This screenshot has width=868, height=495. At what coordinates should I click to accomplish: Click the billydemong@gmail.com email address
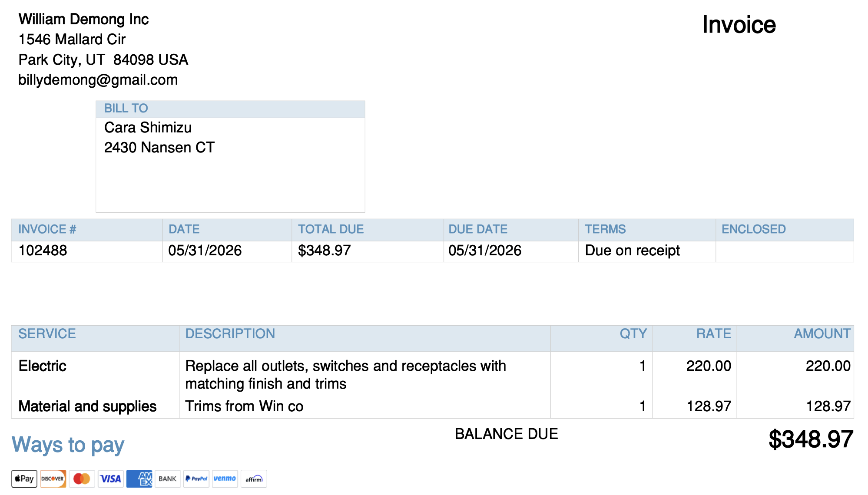[x=98, y=80]
